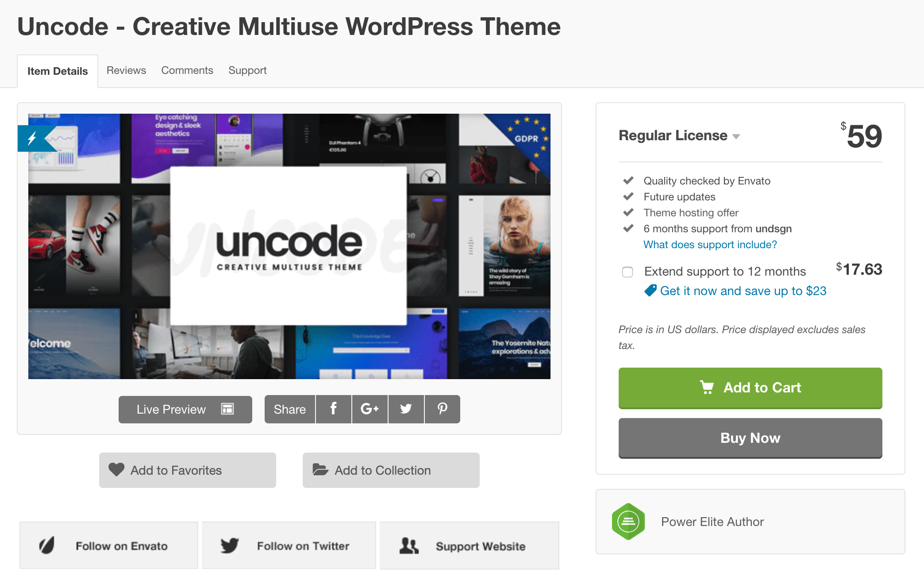Open the Item Details tab
This screenshot has height=572, width=924.
pos(57,70)
